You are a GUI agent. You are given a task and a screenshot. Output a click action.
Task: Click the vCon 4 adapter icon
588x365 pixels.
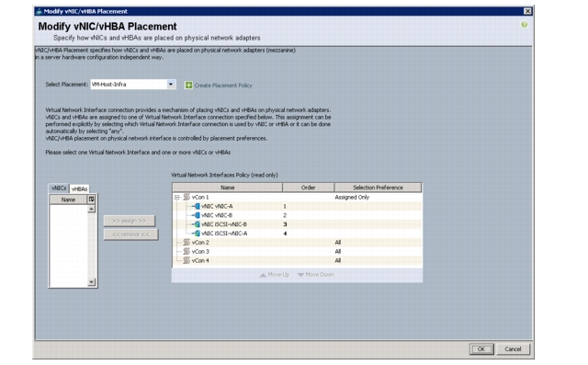coord(187,260)
